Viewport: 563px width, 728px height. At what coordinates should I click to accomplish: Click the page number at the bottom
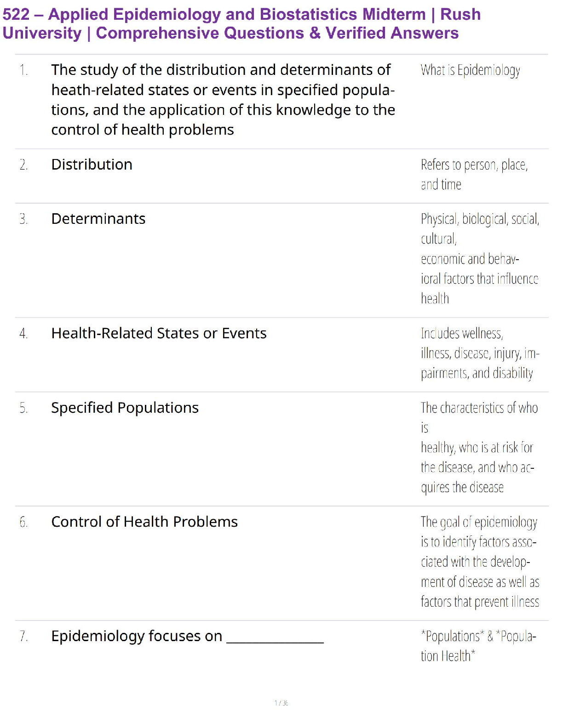(x=281, y=703)
